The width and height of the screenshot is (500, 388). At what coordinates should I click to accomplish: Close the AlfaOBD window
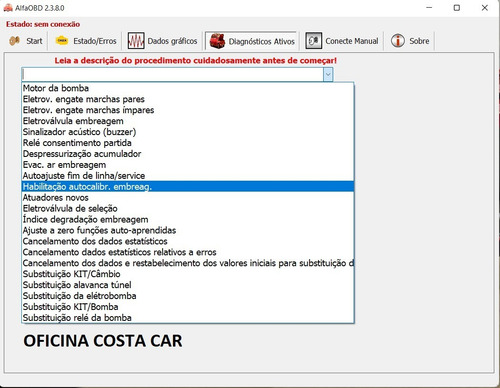click(x=485, y=7)
